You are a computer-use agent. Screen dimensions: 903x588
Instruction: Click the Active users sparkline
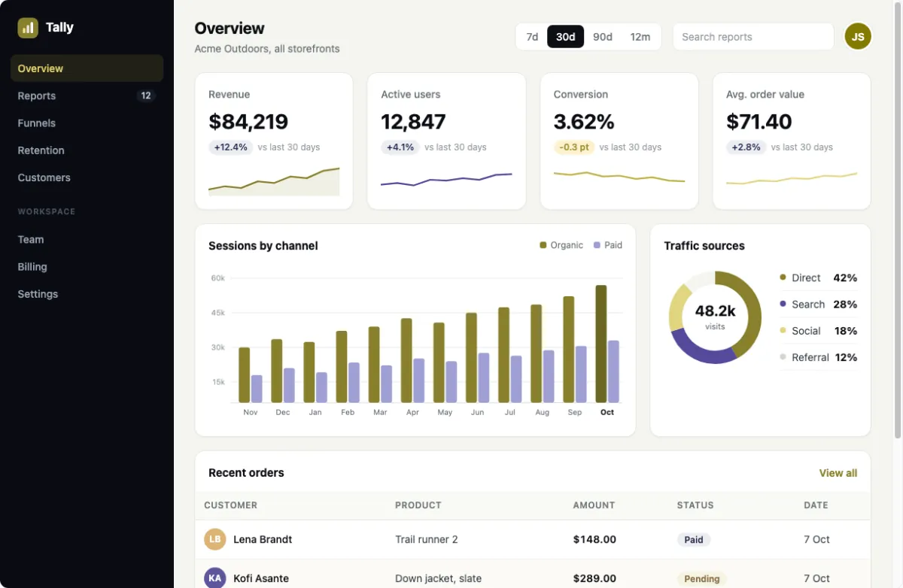click(x=446, y=181)
